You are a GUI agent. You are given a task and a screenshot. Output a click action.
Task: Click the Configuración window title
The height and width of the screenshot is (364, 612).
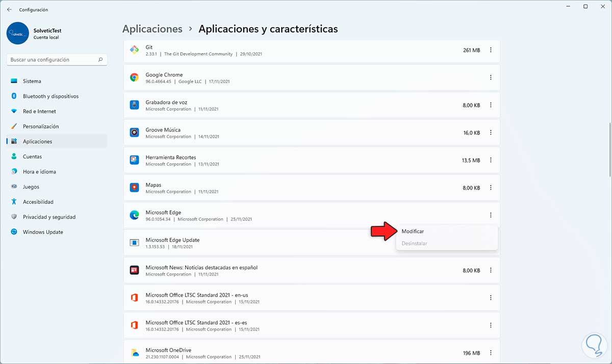[x=34, y=10]
